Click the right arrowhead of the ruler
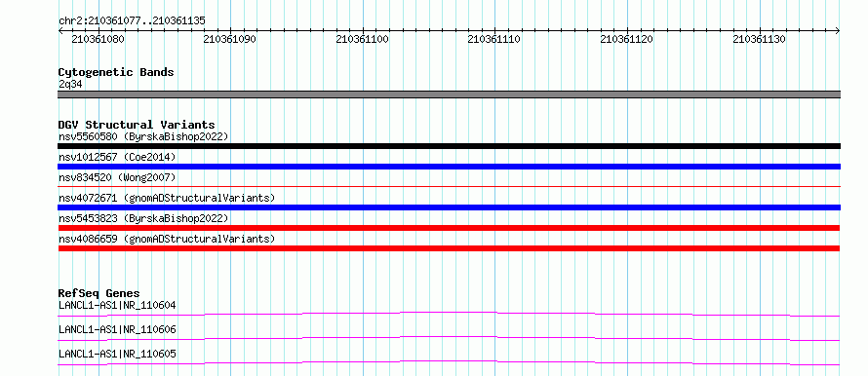 tap(838, 30)
